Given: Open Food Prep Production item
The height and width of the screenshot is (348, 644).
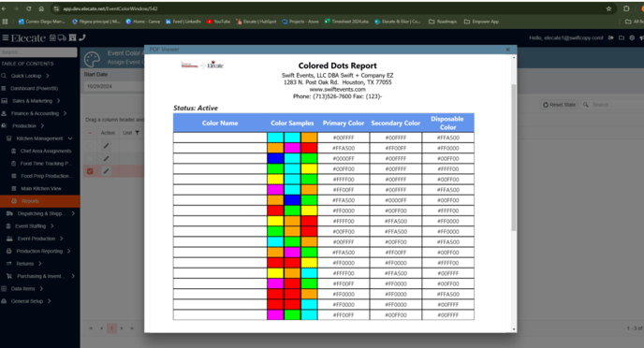Looking at the screenshot, I should pyautogui.click(x=47, y=176).
